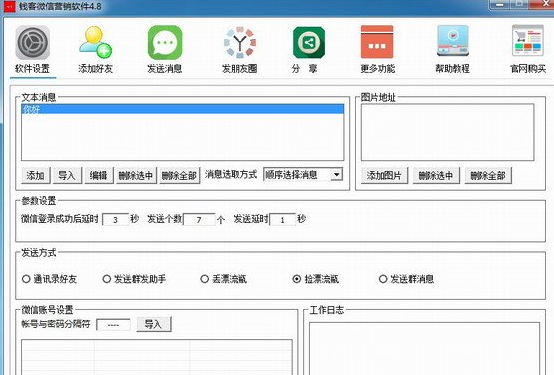Open the 发朋友圈 icon
Screen dimensions: 554x375
point(240,42)
